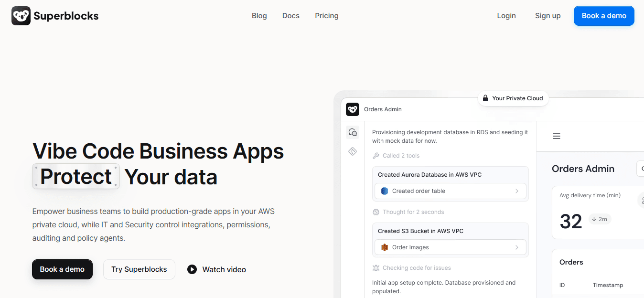644x298 pixels.
Task: Click 'Created Aurora Database in AWS VPC' title
Action: click(429, 175)
